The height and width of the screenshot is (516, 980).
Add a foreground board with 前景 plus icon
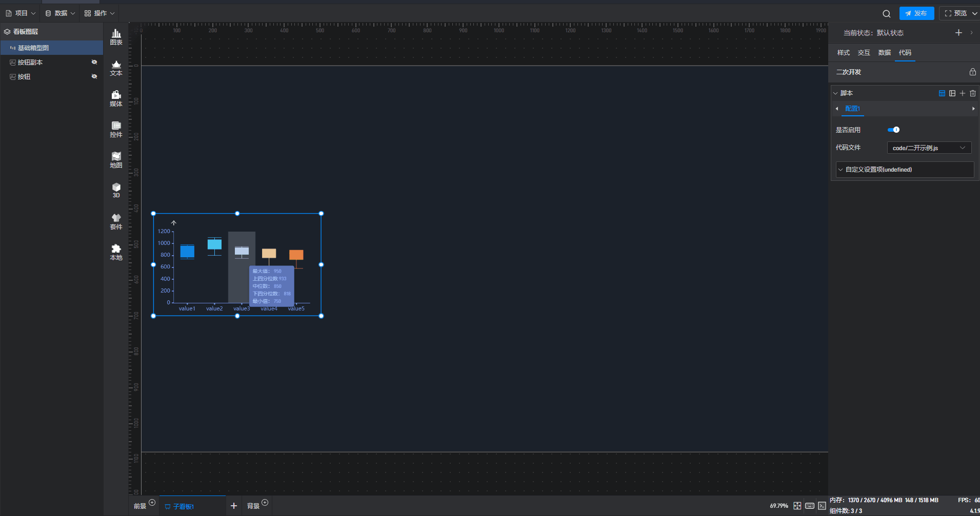[x=152, y=502]
